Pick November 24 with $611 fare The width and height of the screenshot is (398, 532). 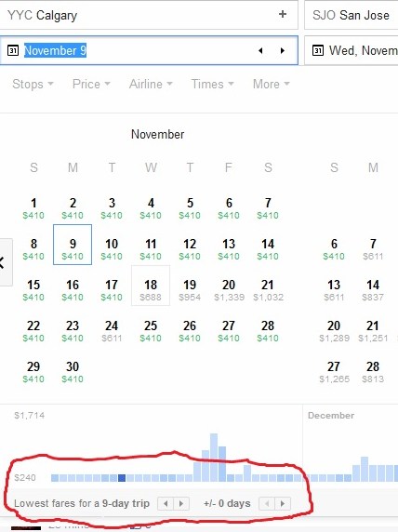tap(112, 330)
